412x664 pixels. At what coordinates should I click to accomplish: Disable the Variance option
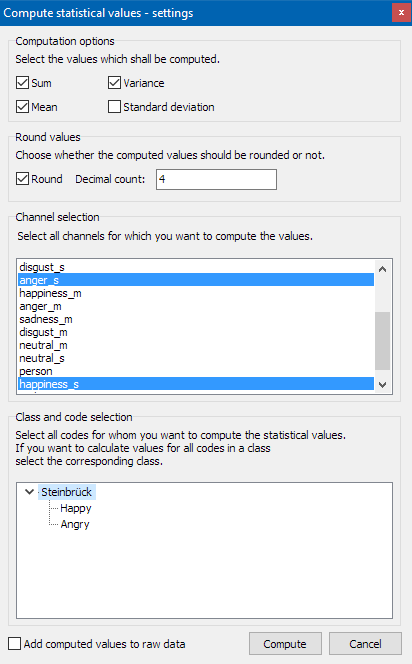(x=114, y=83)
